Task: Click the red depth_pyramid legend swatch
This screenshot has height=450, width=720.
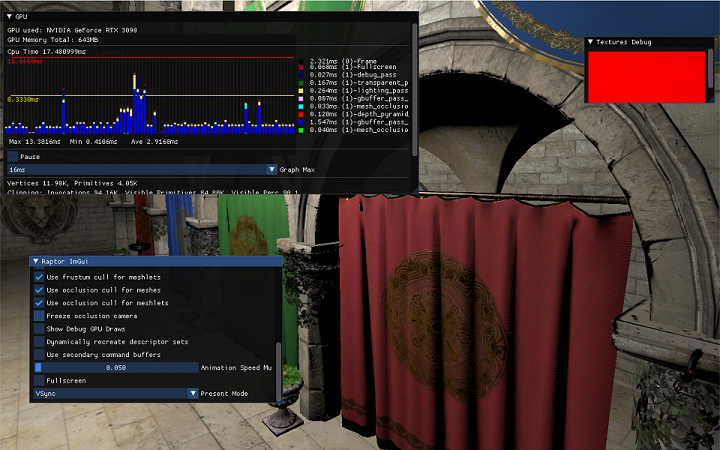Action: coord(301,114)
